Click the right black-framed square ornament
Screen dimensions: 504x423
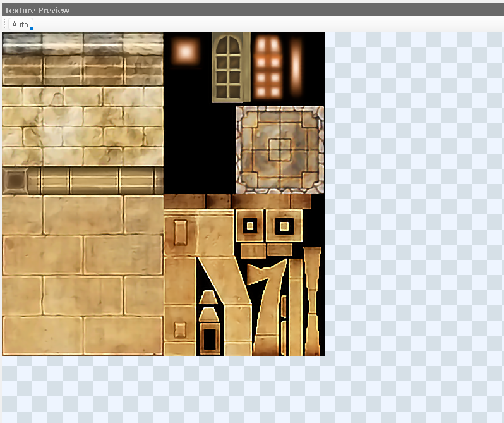coord(284,226)
